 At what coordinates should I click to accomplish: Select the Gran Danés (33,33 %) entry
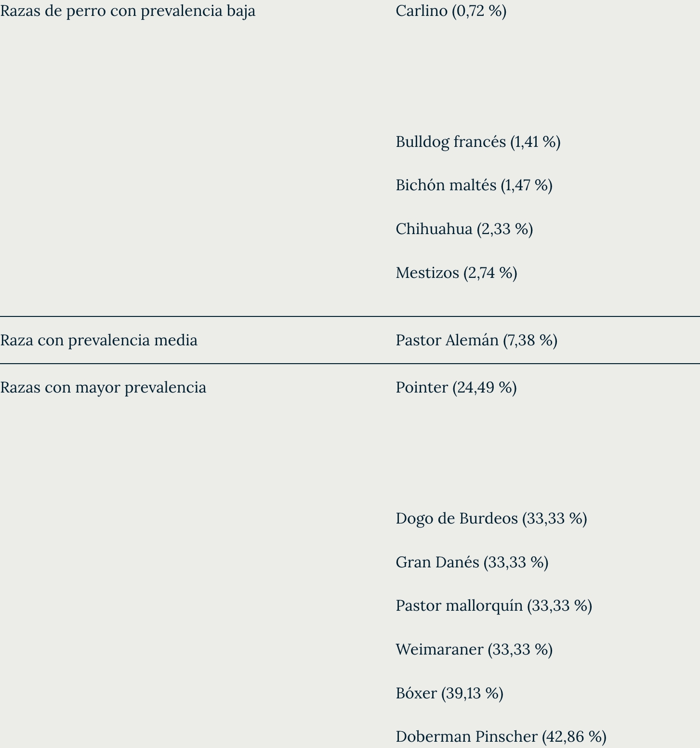(x=472, y=562)
